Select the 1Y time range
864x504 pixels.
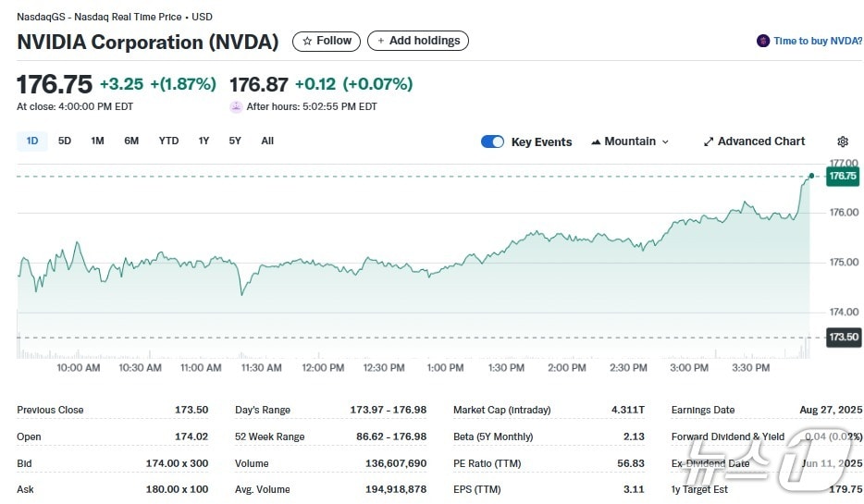coord(204,141)
